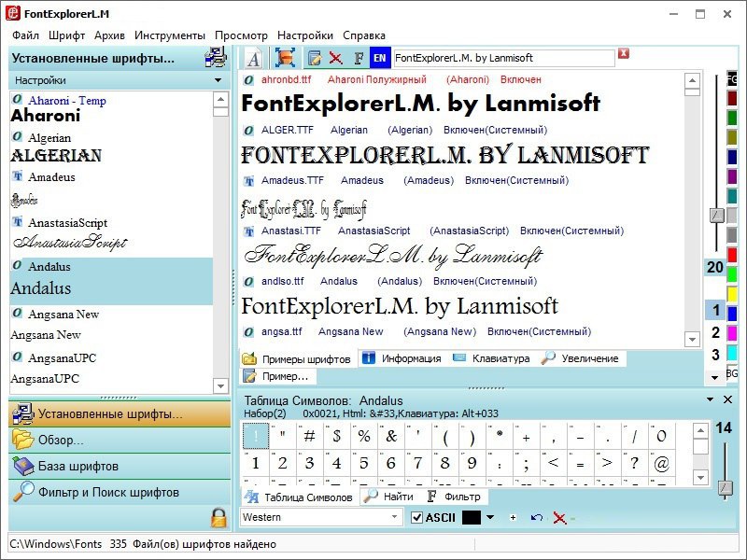
Task: Click the 'F' font toolbar icon
Action: click(359, 58)
